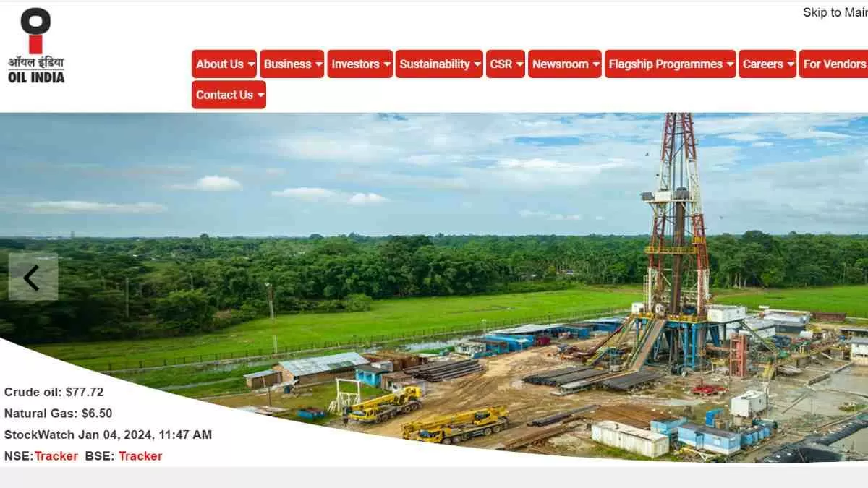Open the CSR menu
Viewport: 868px width, 488px height.
505,64
